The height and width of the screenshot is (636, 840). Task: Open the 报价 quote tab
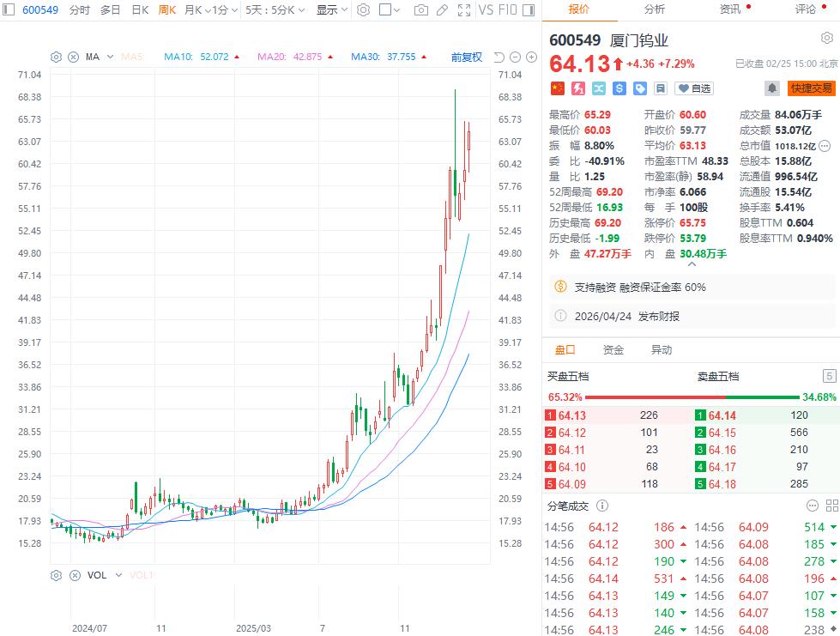tap(578, 9)
